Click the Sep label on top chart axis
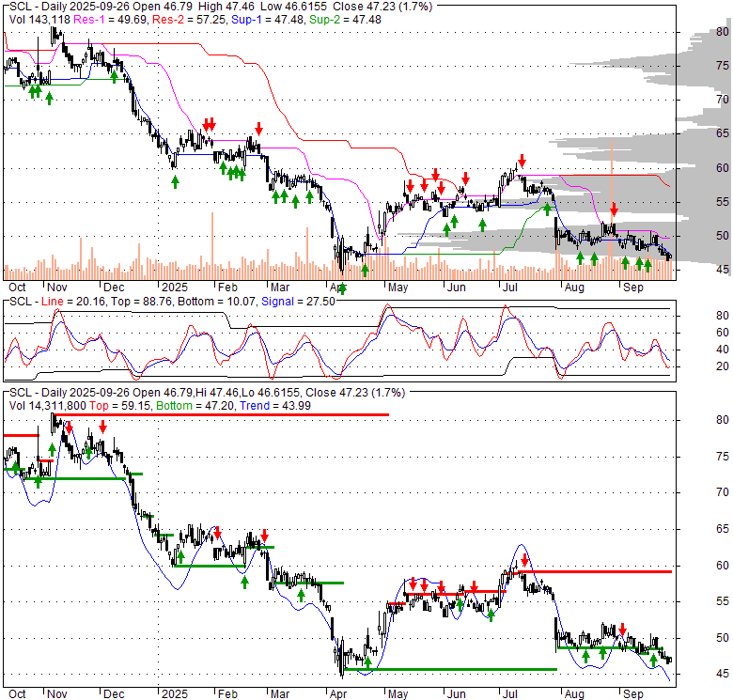Screen dimensions: 733x700 pyautogui.click(x=633, y=288)
